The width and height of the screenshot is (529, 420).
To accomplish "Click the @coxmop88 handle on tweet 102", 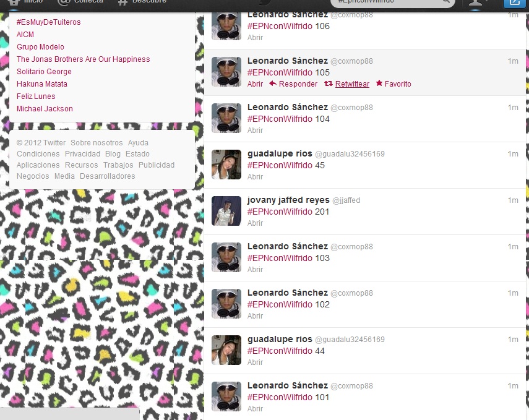I will tap(352, 293).
